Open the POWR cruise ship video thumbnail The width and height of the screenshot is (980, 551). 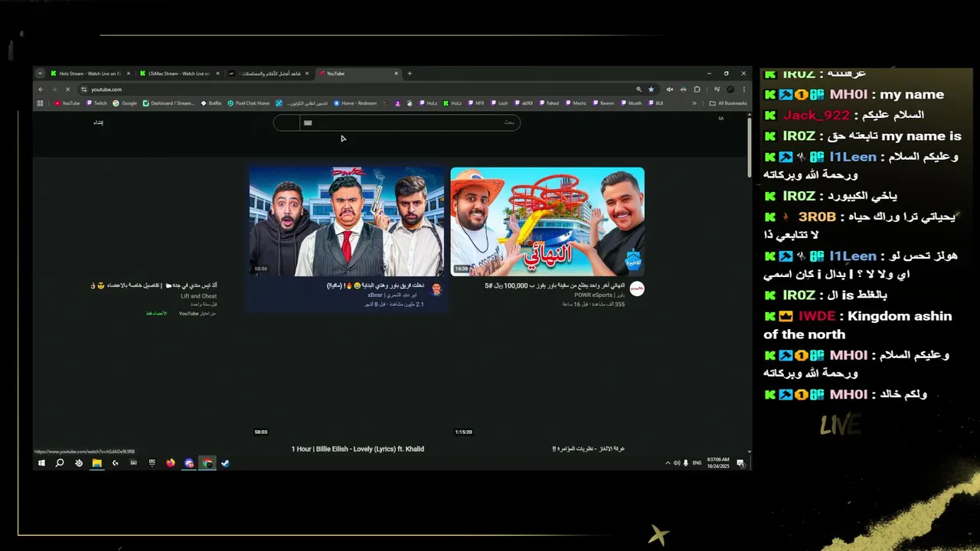click(547, 221)
